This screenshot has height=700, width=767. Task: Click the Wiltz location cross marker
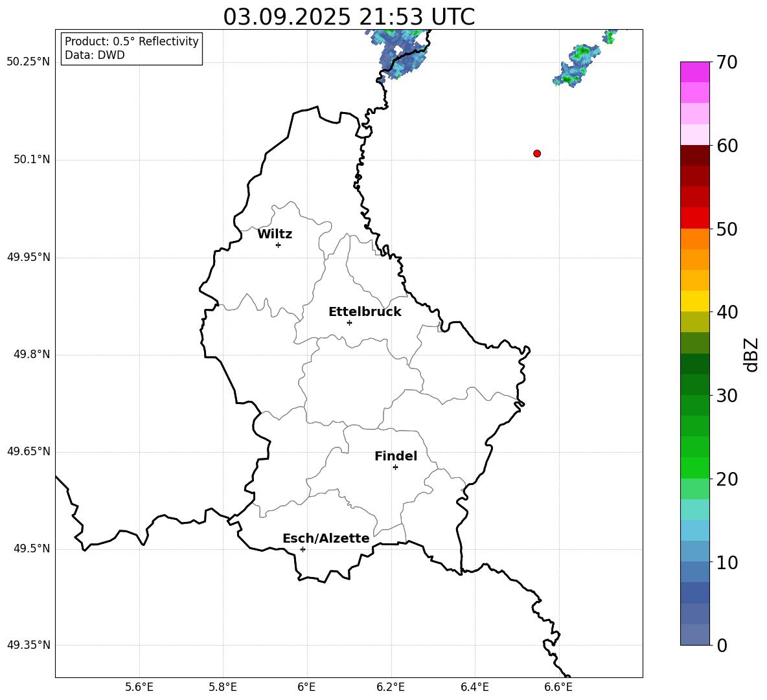pyautogui.click(x=278, y=245)
